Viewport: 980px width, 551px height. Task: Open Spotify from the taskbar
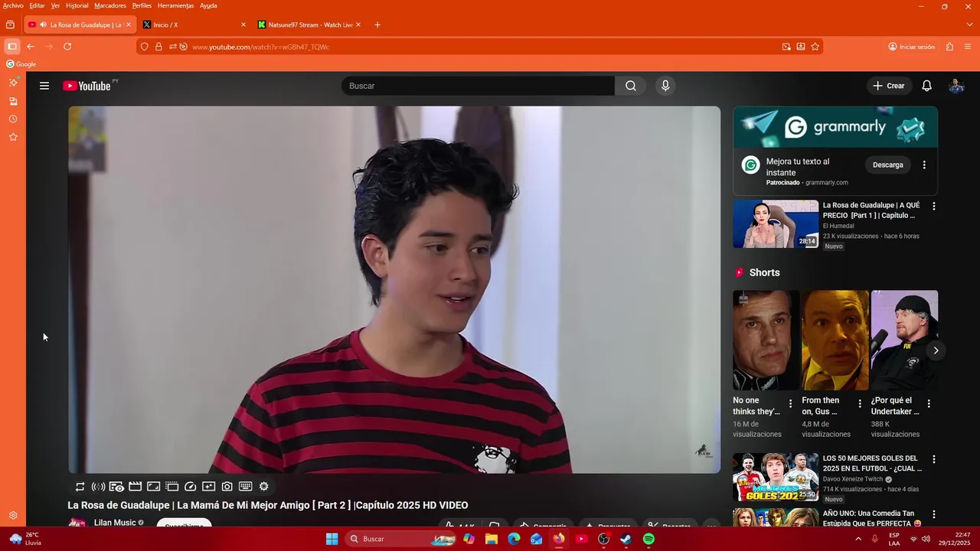coord(648,539)
